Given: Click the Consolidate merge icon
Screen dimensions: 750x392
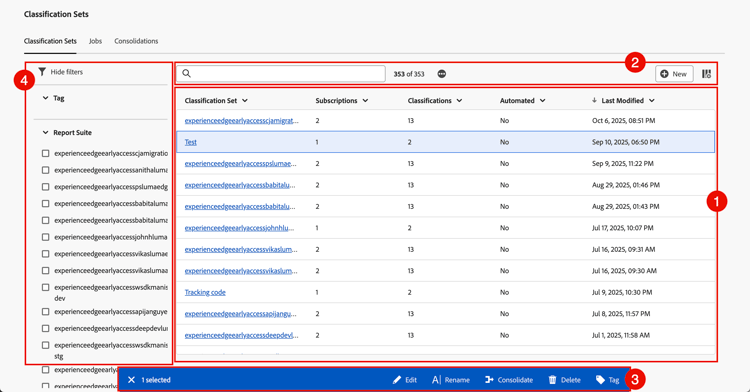Looking at the screenshot, I should tap(489, 380).
